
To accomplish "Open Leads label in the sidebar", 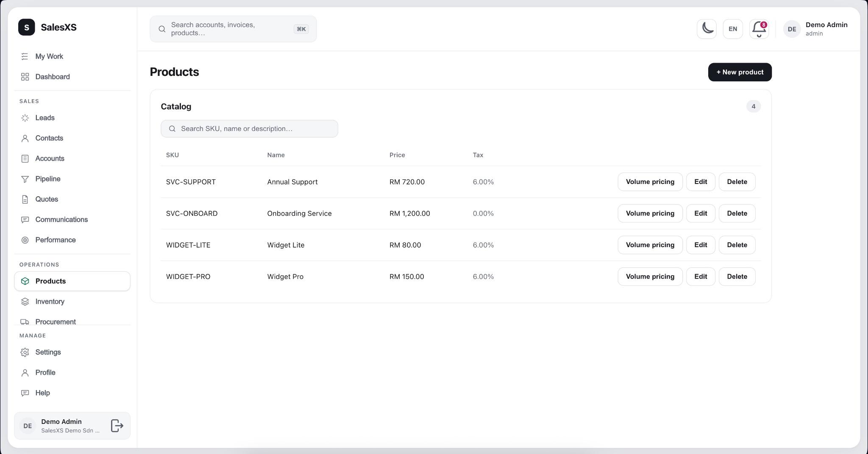I will (45, 118).
